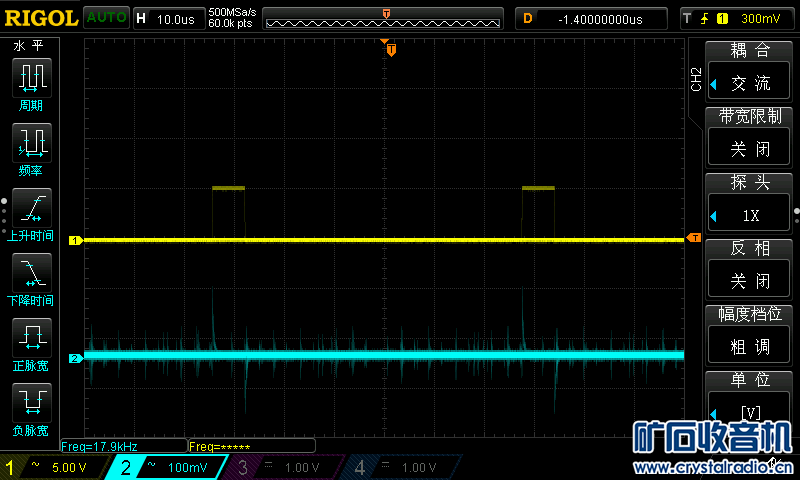This screenshot has width=800, height=480.
Task: Toggle 幅度档位 coarse/fine 粗调 setting
Action: (x=749, y=346)
